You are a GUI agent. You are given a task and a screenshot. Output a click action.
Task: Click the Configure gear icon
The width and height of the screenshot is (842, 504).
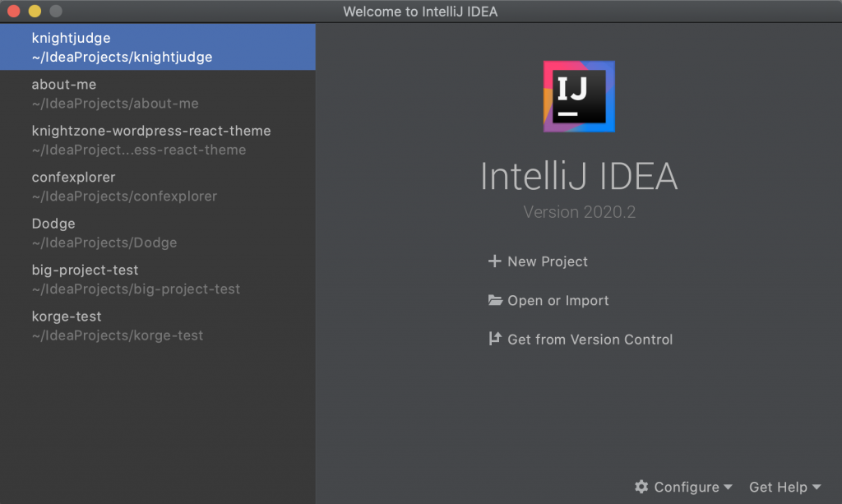tap(641, 487)
